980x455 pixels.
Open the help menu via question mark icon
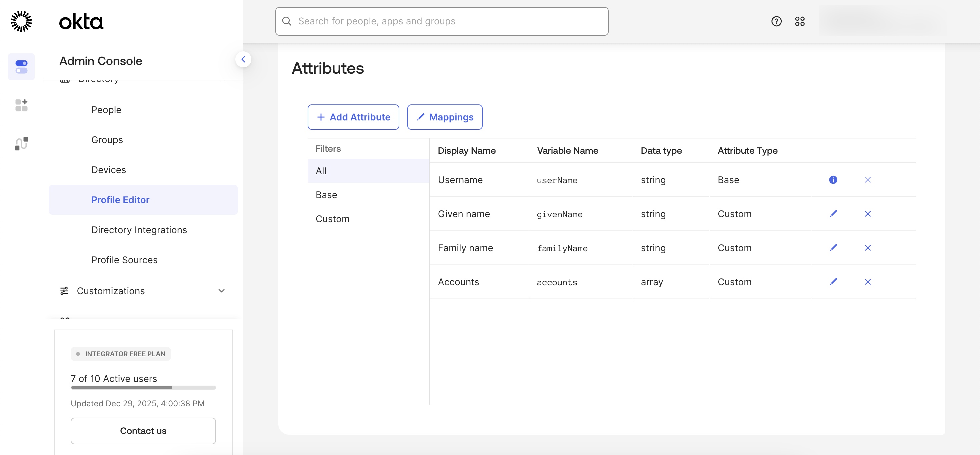click(776, 21)
